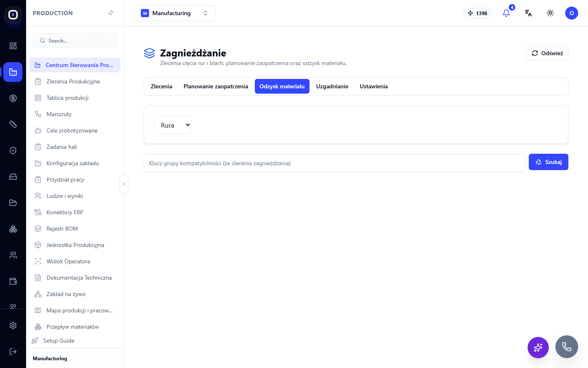Pin the Production sidebar
588x368 pixels.
pyautogui.click(x=111, y=13)
